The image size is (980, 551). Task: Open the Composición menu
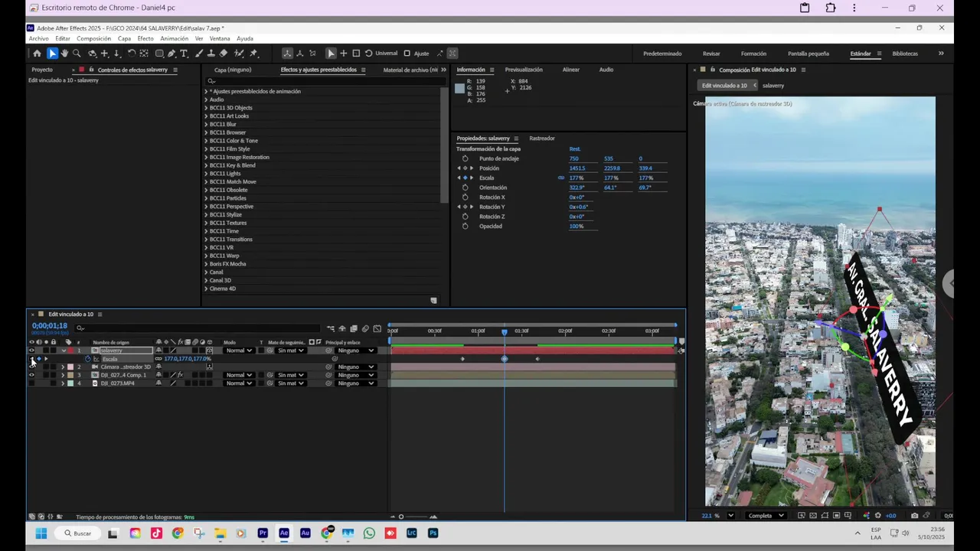pos(93,38)
